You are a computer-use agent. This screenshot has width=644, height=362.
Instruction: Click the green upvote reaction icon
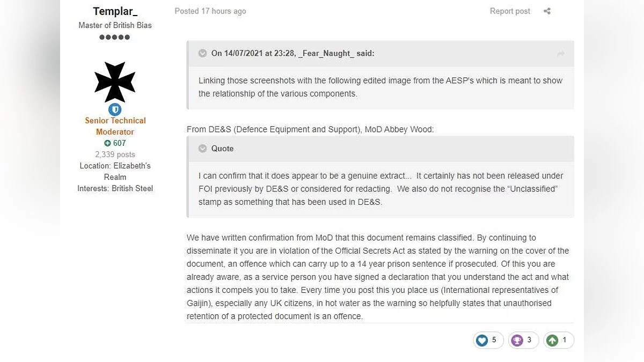click(552, 340)
